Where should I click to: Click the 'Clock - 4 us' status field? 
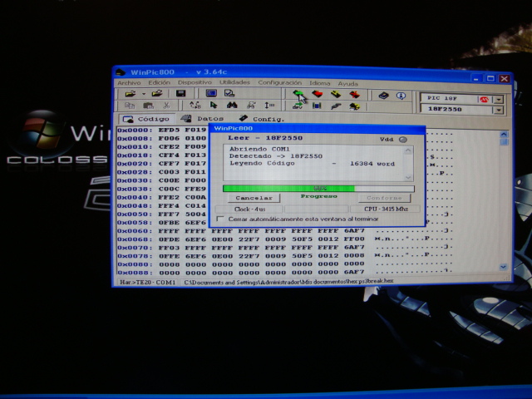click(249, 209)
